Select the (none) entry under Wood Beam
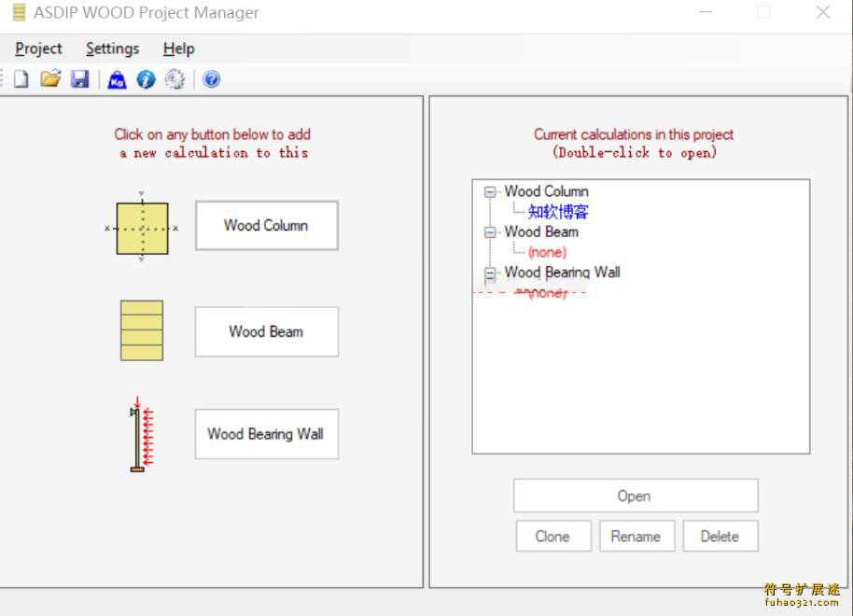This screenshot has width=853, height=616. (x=547, y=252)
